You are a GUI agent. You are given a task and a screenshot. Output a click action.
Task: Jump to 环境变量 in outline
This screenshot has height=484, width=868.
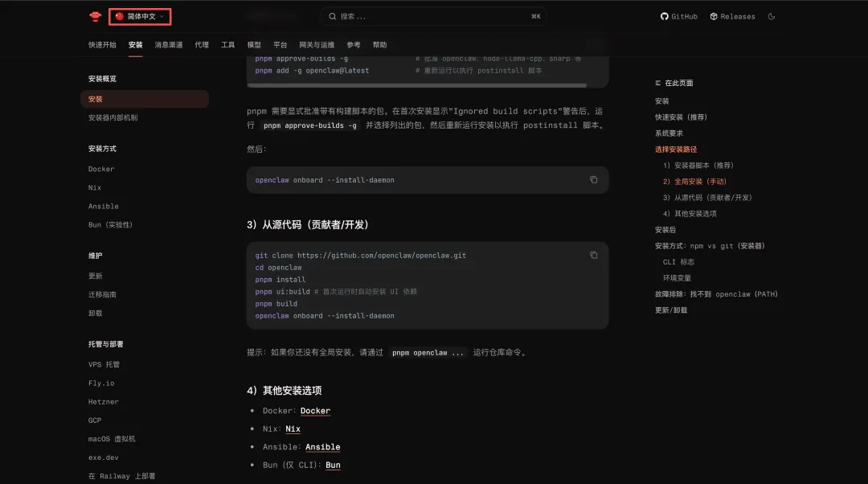[677, 278]
